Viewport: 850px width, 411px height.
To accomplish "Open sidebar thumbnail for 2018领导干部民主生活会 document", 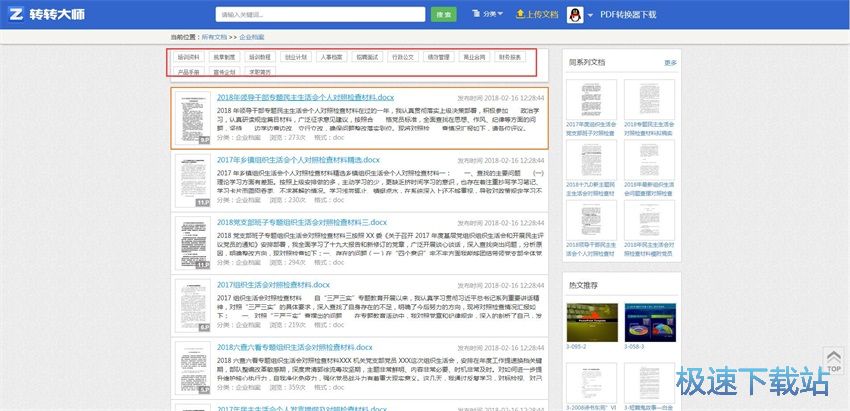I will pyautogui.click(x=591, y=220).
